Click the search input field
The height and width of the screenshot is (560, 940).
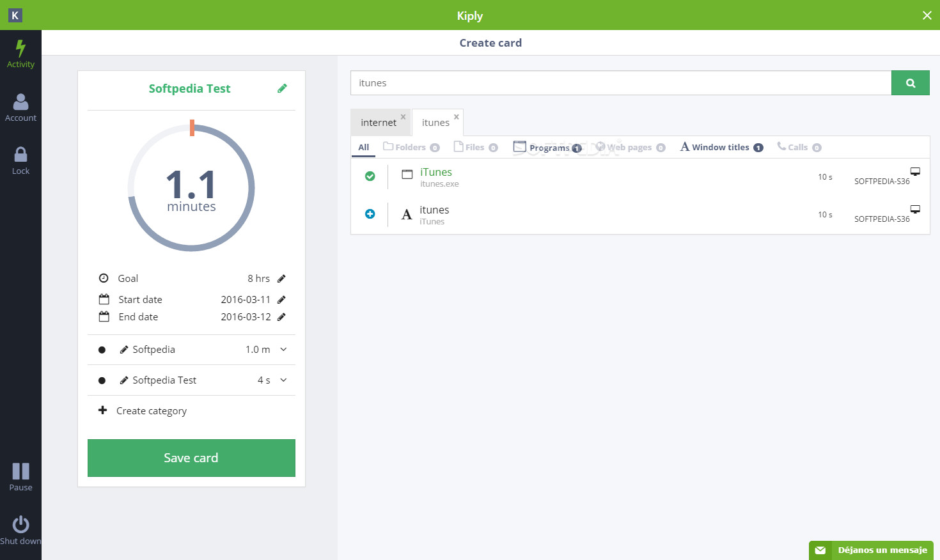(621, 83)
